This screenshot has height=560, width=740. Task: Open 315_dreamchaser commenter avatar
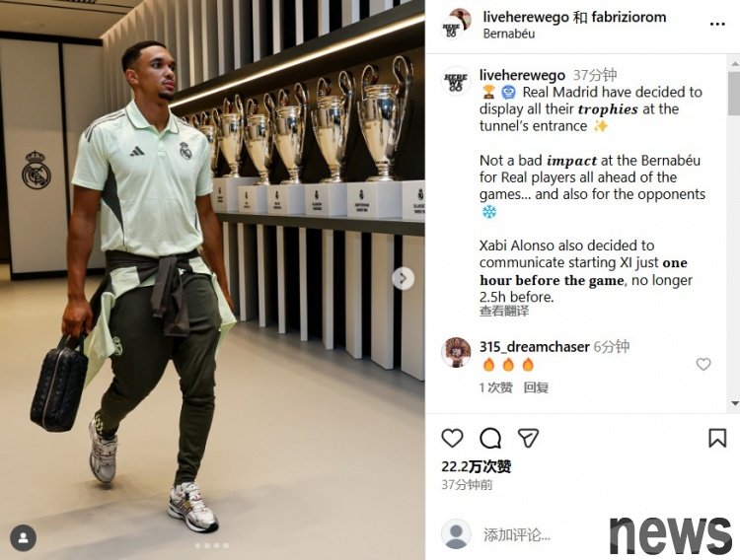pyautogui.click(x=456, y=352)
